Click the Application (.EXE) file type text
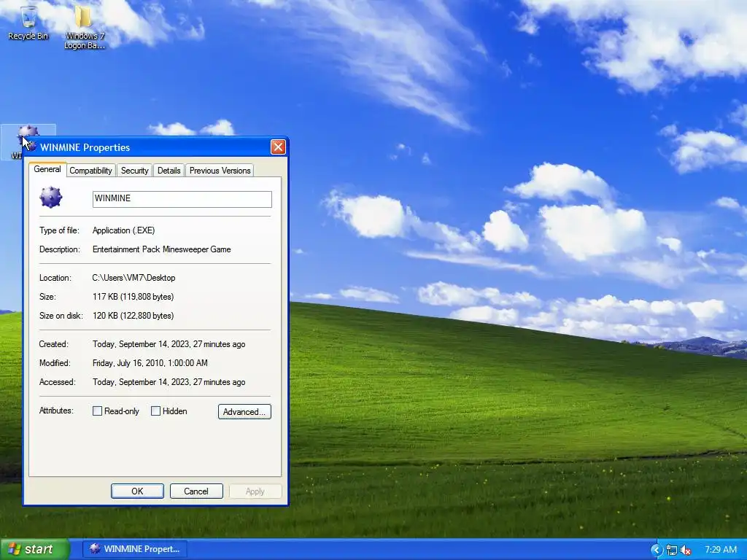This screenshot has height=560, width=747. point(123,230)
